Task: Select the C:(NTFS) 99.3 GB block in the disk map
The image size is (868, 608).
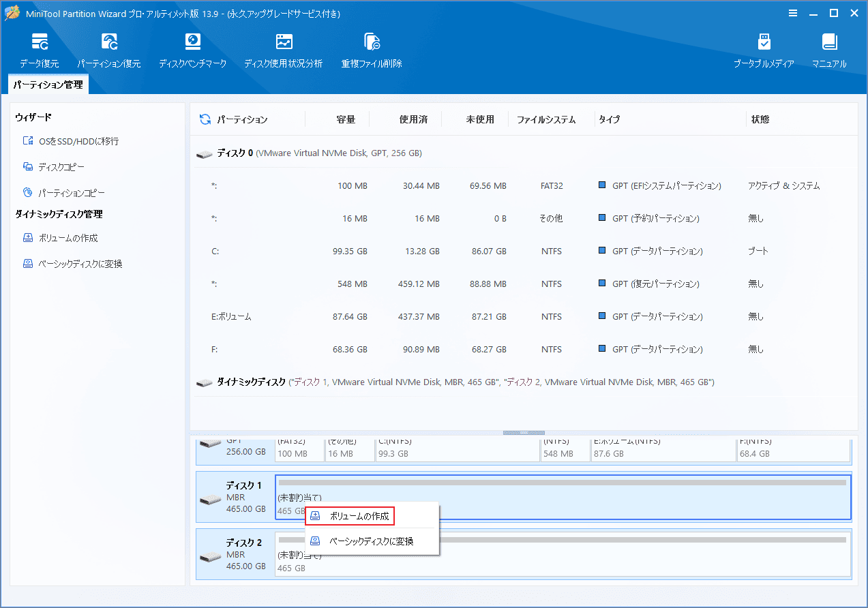Action: [457, 450]
